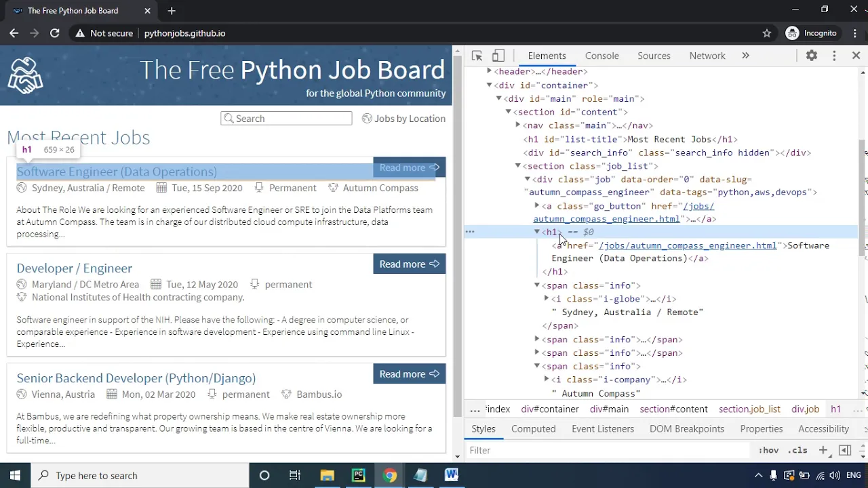Show more DevTools tabs chevron
The width and height of the screenshot is (868, 488).
pyautogui.click(x=745, y=56)
